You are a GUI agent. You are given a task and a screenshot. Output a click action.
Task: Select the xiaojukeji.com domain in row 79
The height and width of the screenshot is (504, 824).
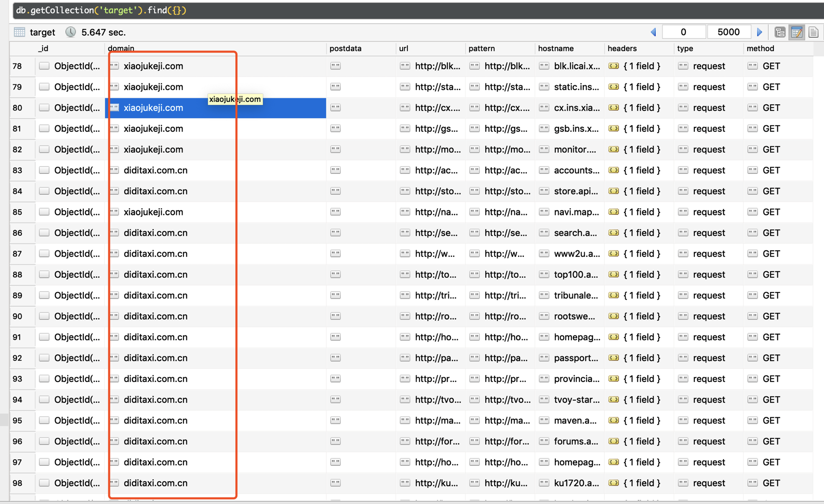point(153,87)
